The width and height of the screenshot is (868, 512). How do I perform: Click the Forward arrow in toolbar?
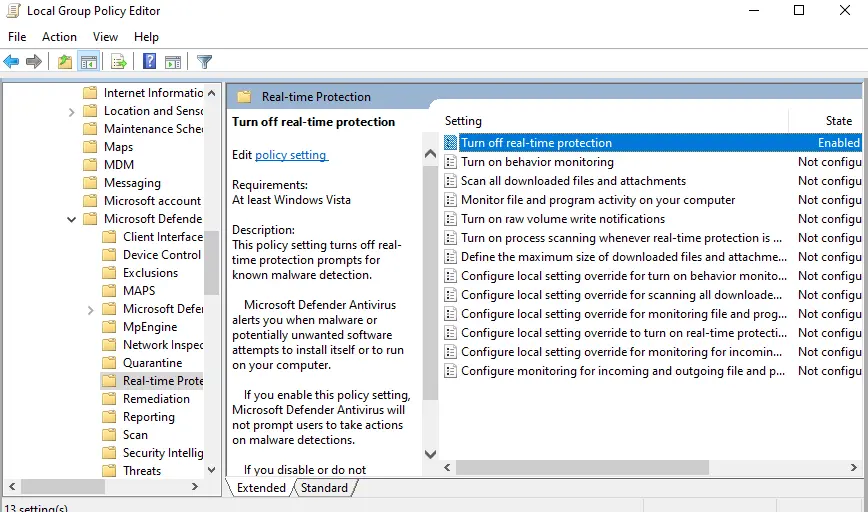click(34, 62)
